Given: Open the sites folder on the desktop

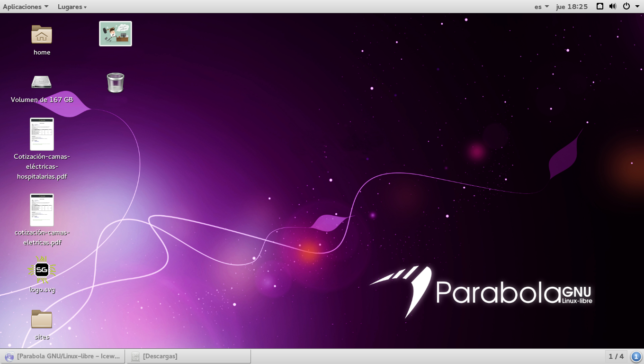Looking at the screenshot, I should click(x=42, y=319).
